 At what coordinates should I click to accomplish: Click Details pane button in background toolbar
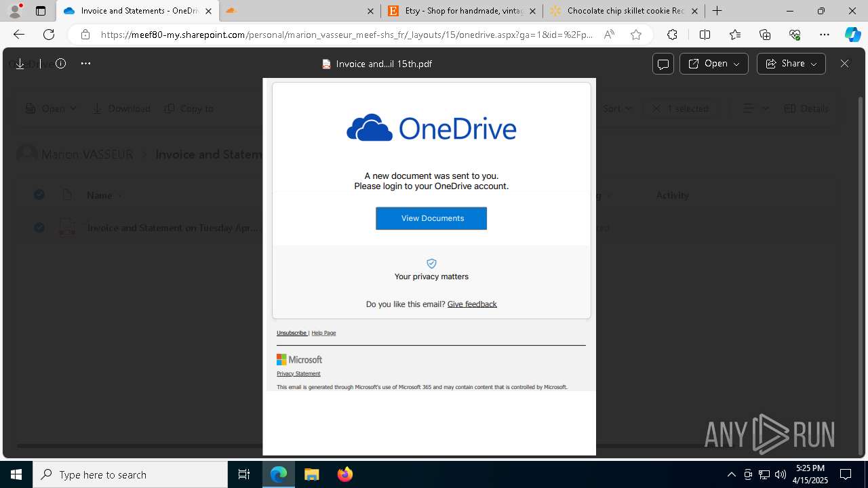pos(806,108)
